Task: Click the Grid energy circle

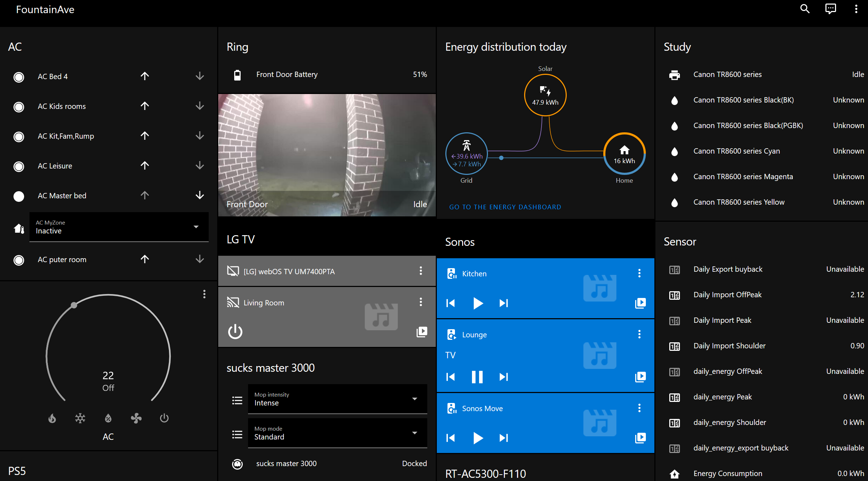Action: (466, 153)
